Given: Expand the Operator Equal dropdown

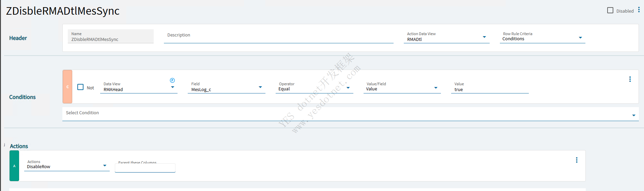Looking at the screenshot, I should coord(348,88).
